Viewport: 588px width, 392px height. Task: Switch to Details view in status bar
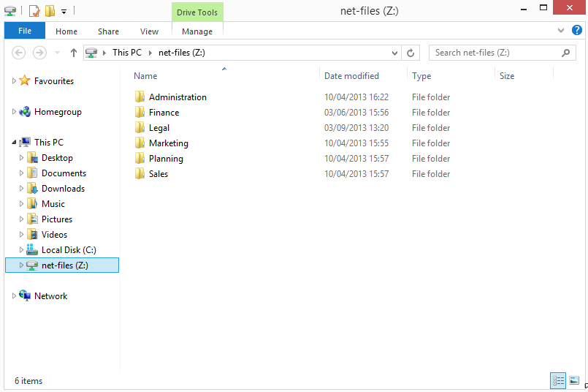point(558,381)
